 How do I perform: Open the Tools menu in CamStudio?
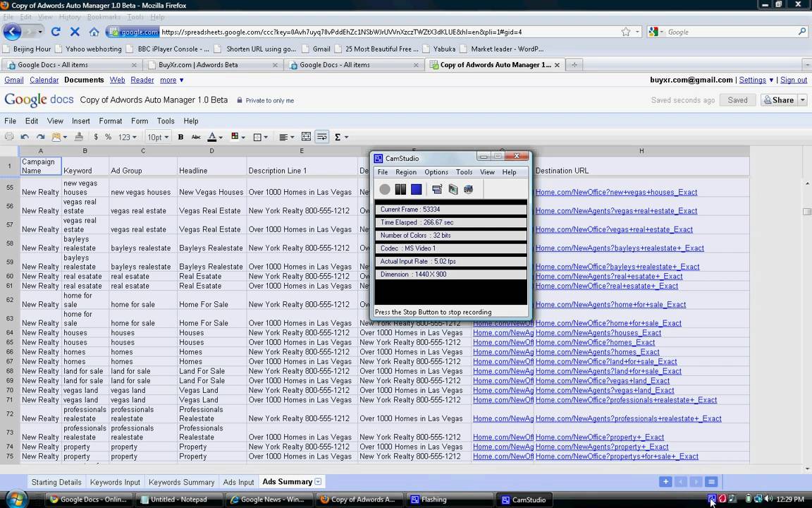[x=464, y=172]
